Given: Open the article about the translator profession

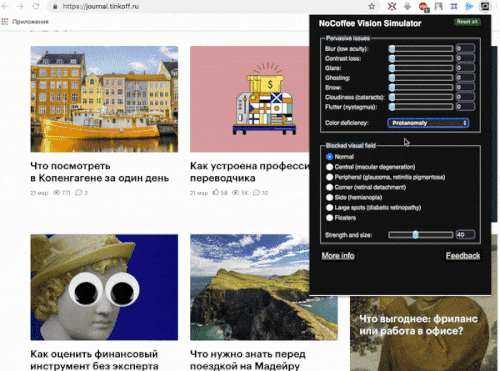Looking at the screenshot, I should click(250, 172).
